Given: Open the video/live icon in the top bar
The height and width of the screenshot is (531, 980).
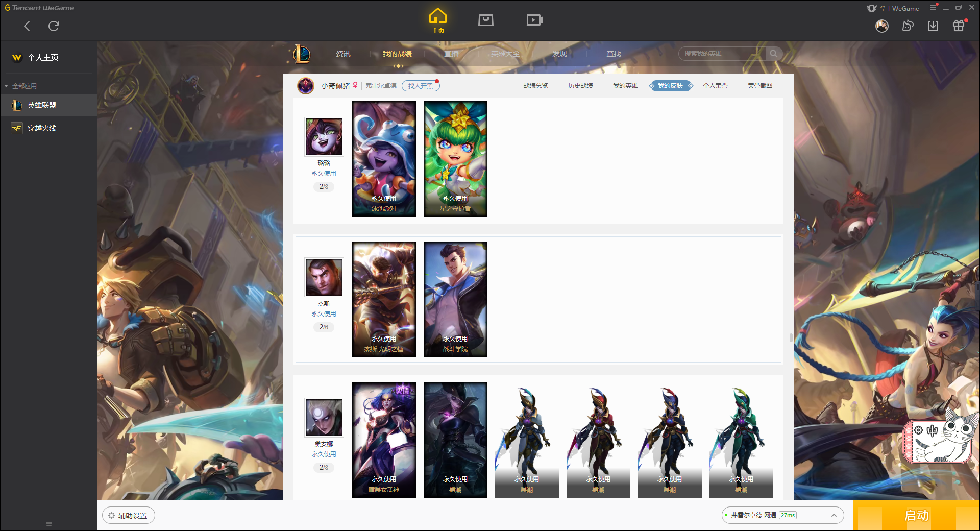Looking at the screenshot, I should tap(534, 20).
